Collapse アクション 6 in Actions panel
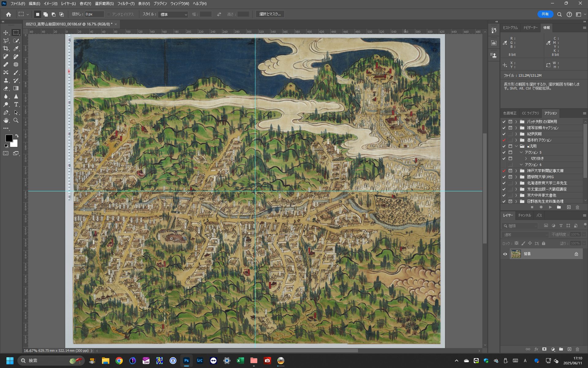The image size is (588, 368). [x=521, y=165]
